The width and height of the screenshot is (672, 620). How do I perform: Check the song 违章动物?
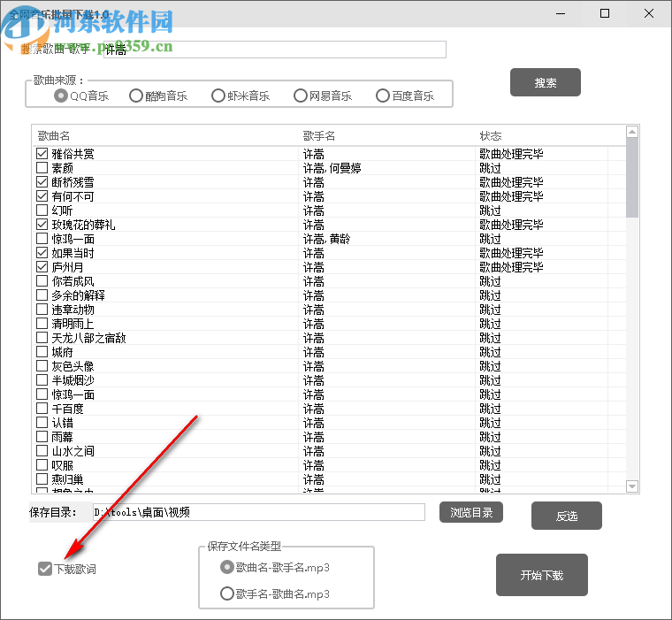click(x=42, y=310)
